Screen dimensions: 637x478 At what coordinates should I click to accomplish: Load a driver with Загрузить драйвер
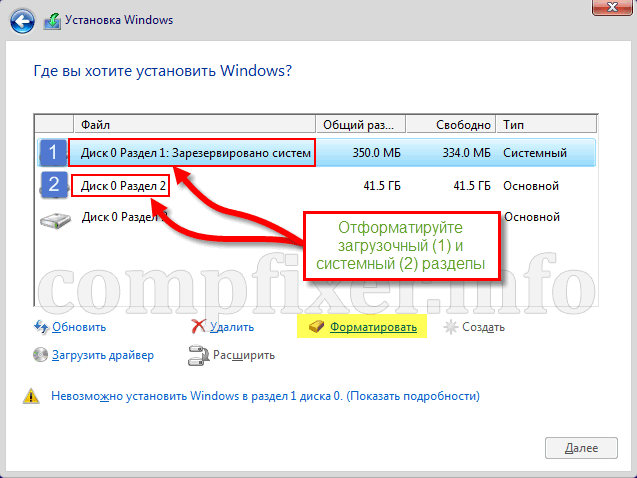[x=103, y=355]
